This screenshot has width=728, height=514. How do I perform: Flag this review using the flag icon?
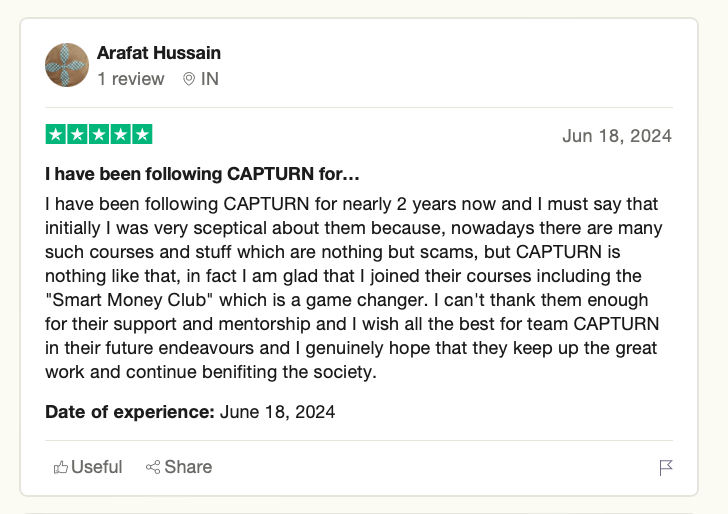coord(666,467)
